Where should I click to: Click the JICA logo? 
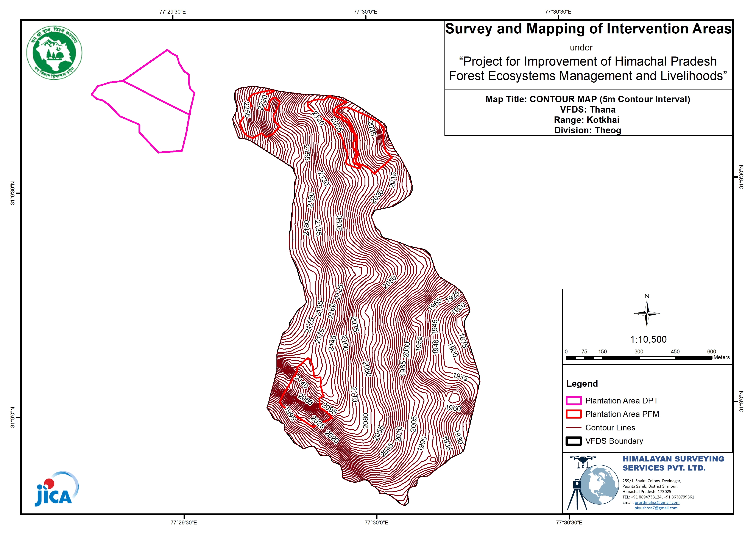click(57, 489)
